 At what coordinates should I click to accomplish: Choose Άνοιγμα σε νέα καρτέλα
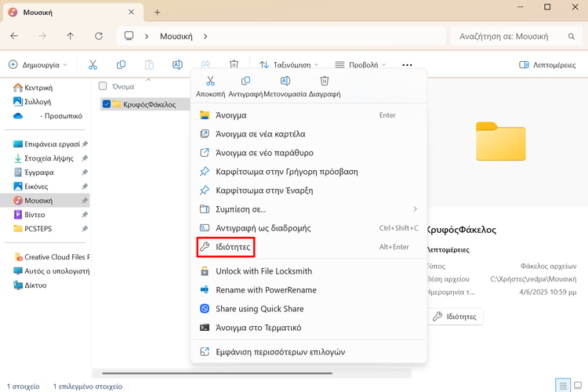310,134
